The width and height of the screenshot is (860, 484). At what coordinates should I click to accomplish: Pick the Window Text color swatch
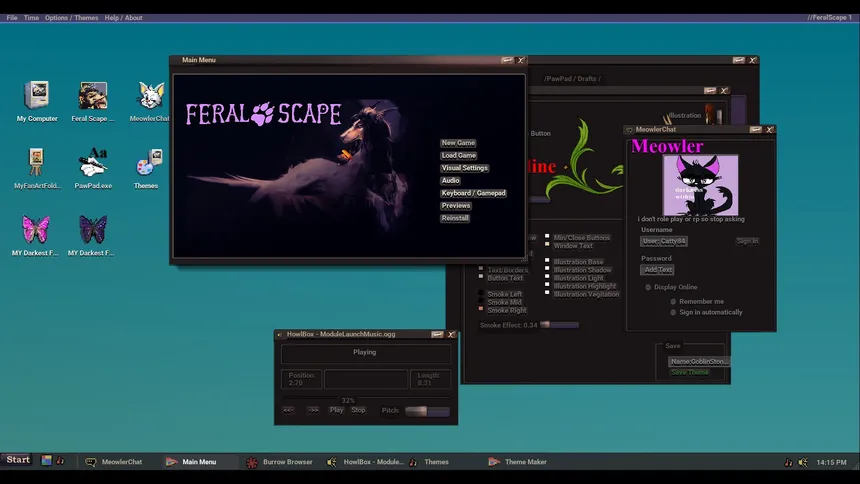(x=547, y=244)
